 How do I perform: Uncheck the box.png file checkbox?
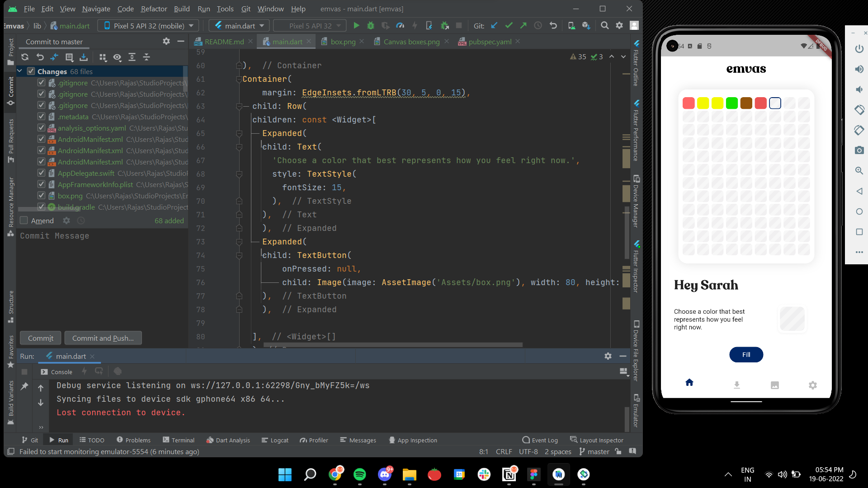click(41, 196)
